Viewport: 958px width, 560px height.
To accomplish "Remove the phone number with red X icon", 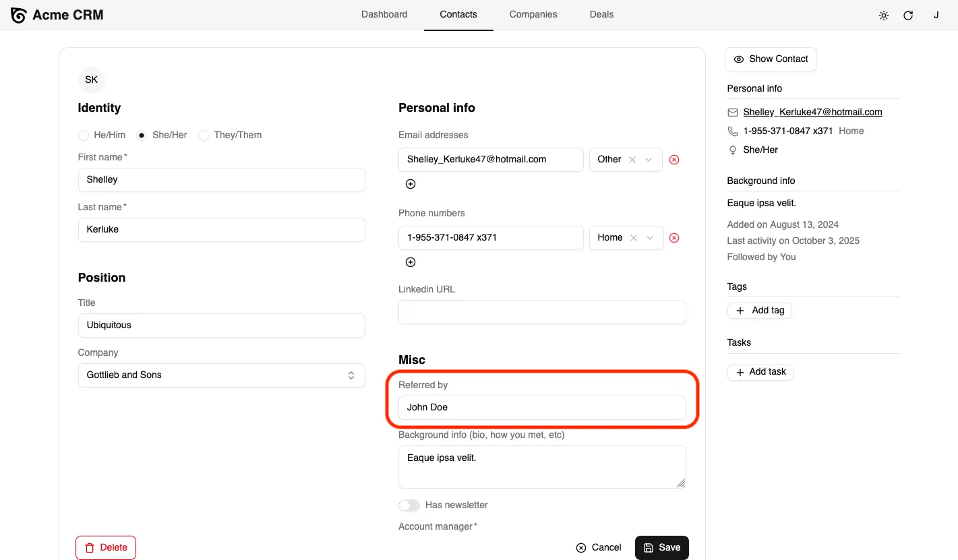I will (x=673, y=238).
